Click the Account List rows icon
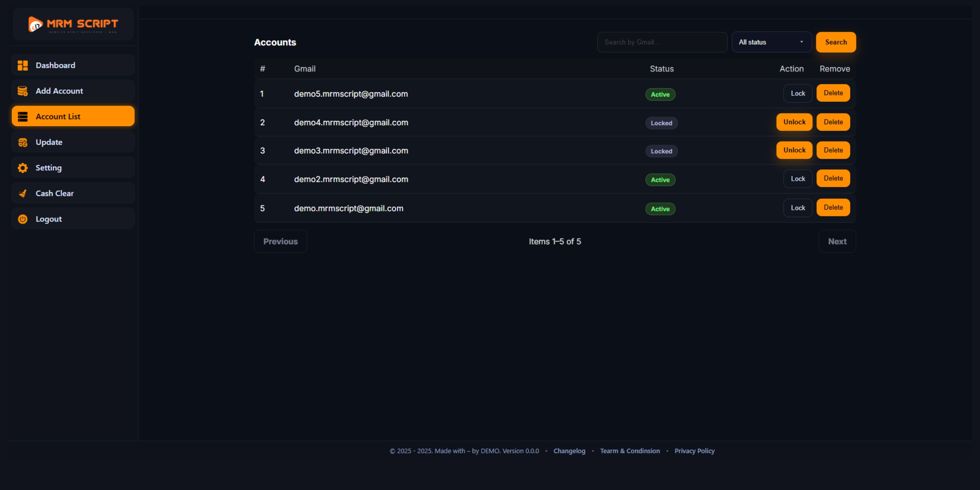Viewport: 980px width, 490px height. click(23, 116)
